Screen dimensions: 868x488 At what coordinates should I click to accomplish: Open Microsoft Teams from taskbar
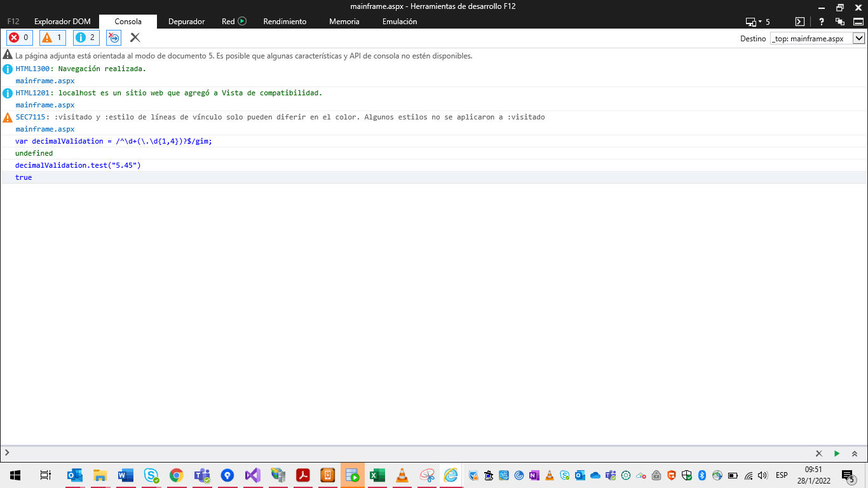point(202,475)
